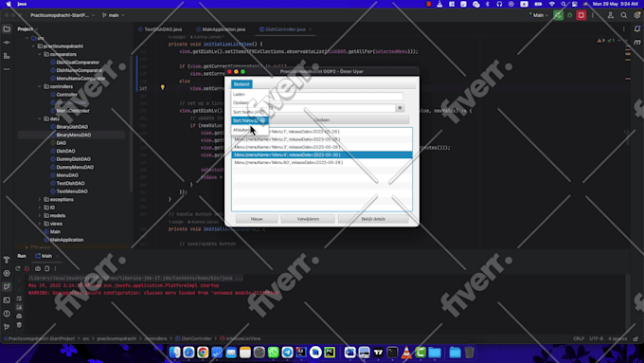Switch to MainApplication.java editor tab
The height and width of the screenshot is (363, 644).
pyautogui.click(x=221, y=29)
